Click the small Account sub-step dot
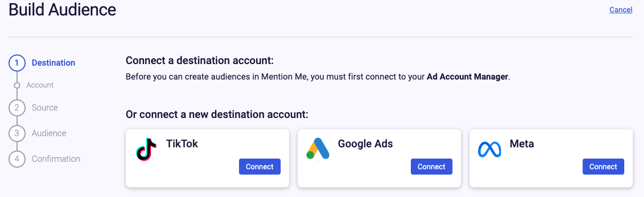The image size is (644, 197). tap(17, 85)
